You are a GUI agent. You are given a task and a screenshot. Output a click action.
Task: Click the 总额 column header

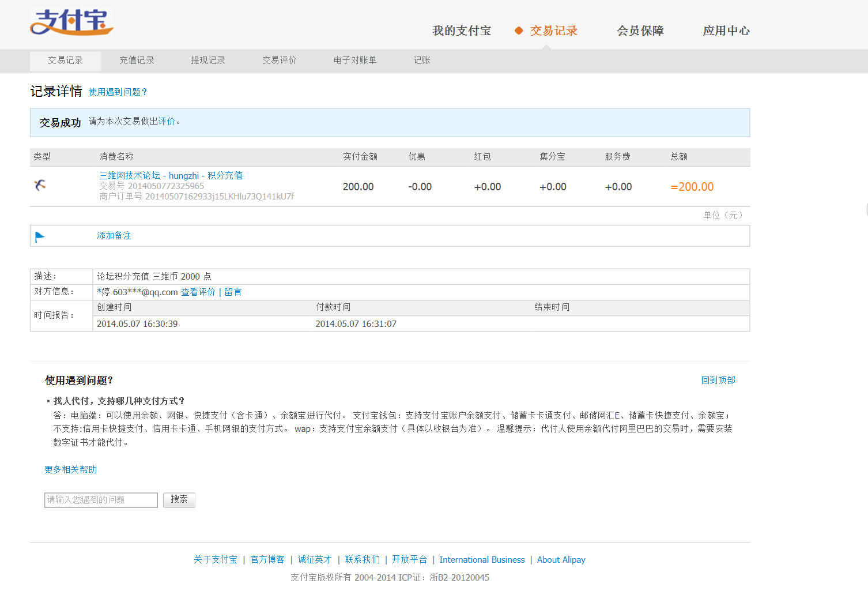(x=679, y=157)
